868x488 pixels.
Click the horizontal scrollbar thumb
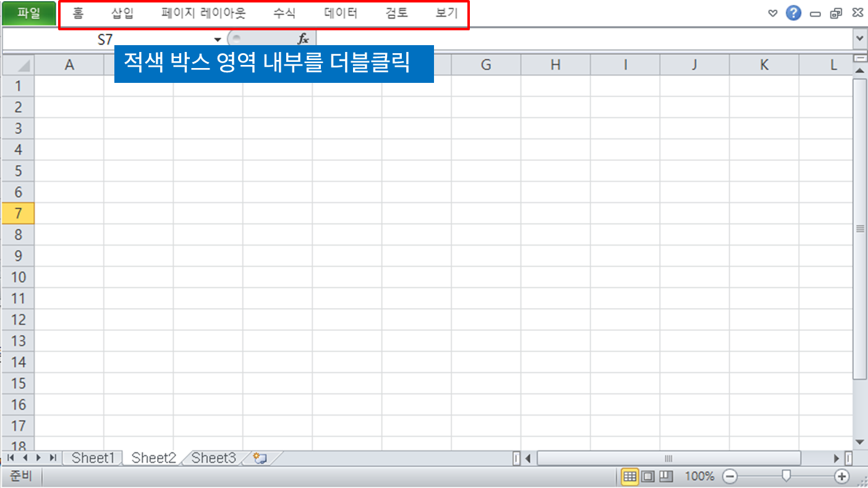coord(668,458)
